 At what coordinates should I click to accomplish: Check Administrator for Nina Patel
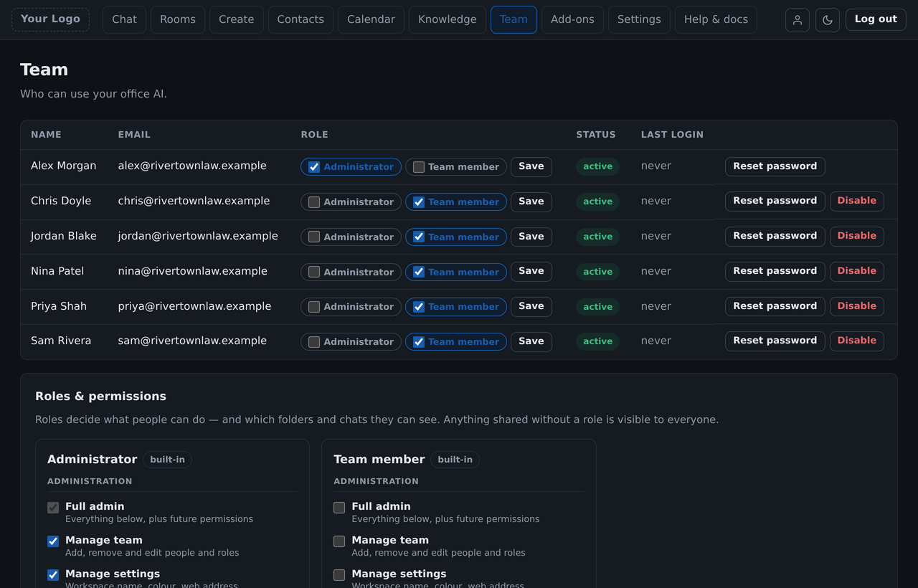(x=314, y=272)
